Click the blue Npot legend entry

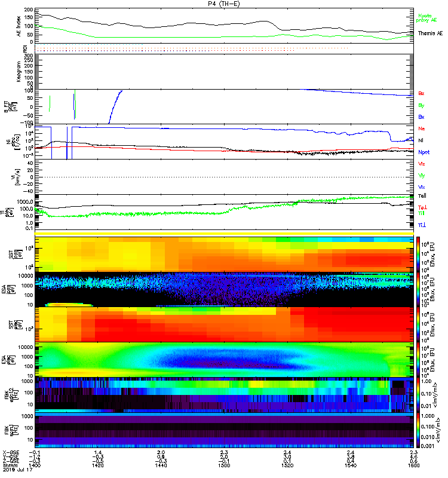coord(424,152)
